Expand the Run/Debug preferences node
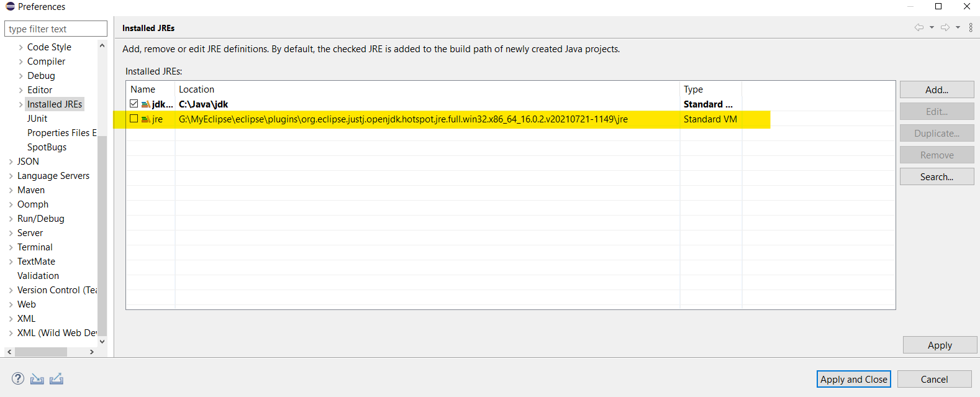Image resolution: width=980 pixels, height=397 pixels. pos(11,219)
